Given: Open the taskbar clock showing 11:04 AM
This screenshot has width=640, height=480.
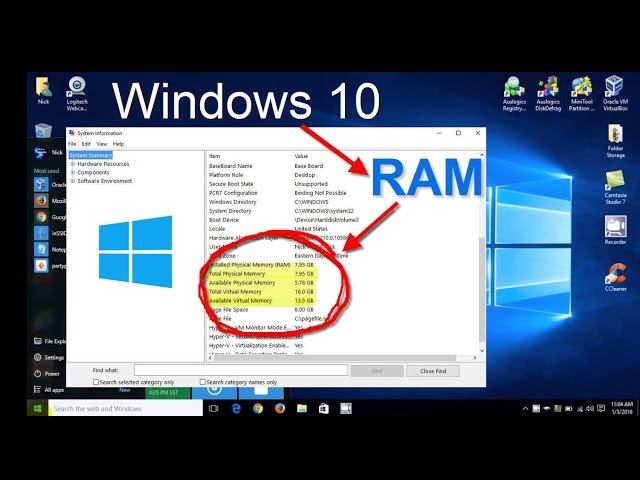Looking at the screenshot, I should pos(622,408).
